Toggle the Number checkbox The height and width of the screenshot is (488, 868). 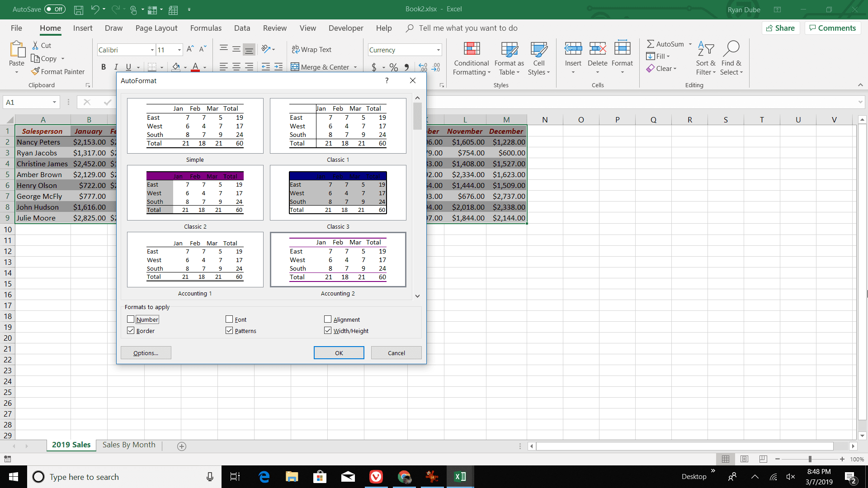pos(131,319)
